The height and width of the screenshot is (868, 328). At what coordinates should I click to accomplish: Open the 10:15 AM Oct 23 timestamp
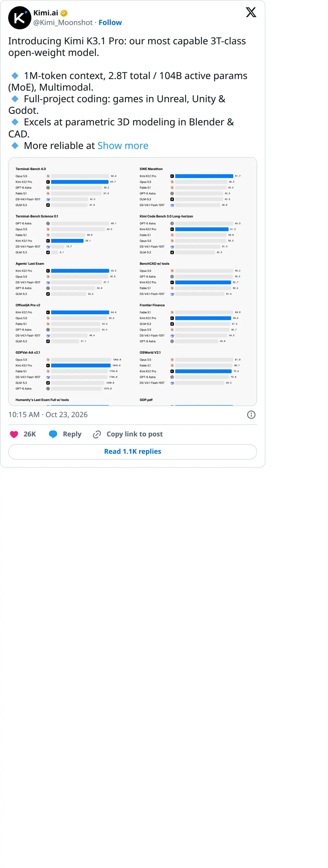point(48,414)
